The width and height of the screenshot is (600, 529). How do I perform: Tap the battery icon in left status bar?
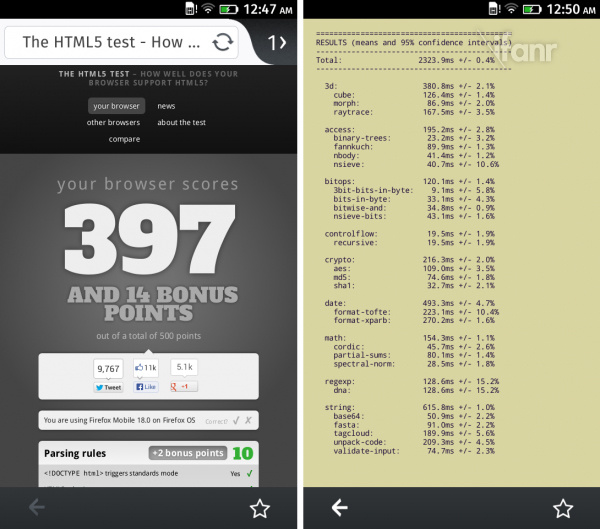click(x=228, y=9)
